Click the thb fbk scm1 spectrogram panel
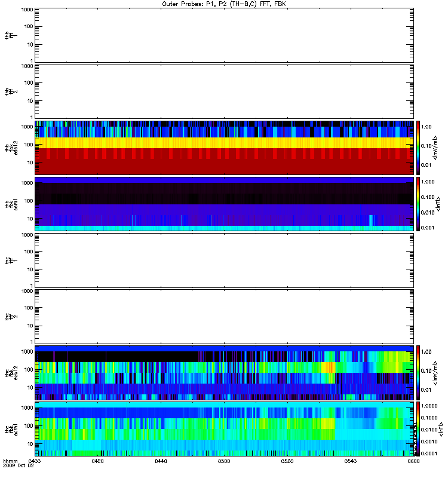The image size is (448, 478). click(x=224, y=203)
